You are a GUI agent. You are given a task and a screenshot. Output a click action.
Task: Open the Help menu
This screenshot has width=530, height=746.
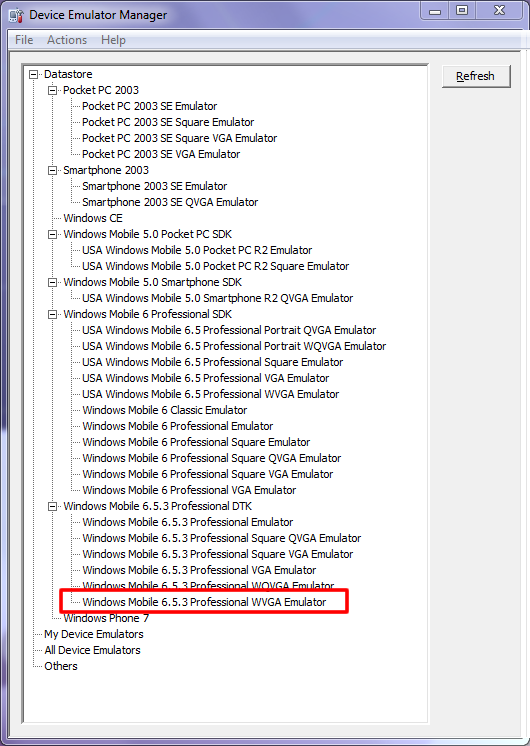[113, 40]
